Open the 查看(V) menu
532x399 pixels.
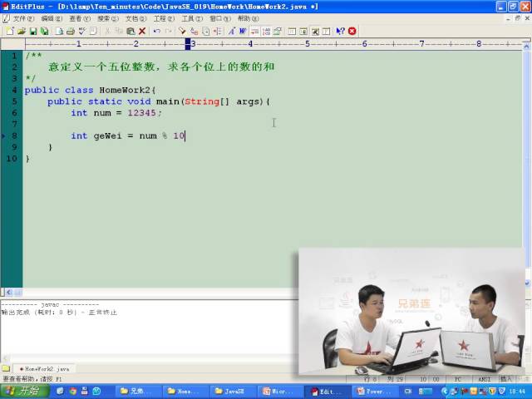coord(80,18)
